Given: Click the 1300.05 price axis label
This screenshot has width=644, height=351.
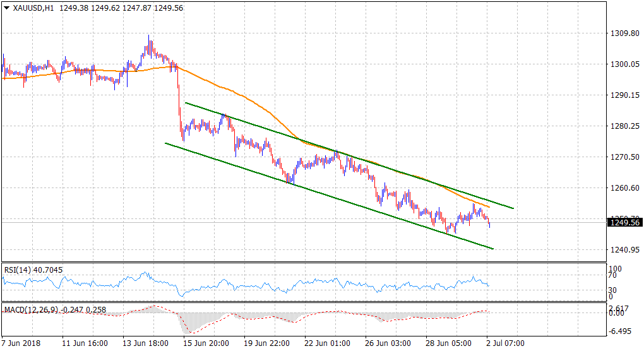Looking at the screenshot, I should (623, 64).
